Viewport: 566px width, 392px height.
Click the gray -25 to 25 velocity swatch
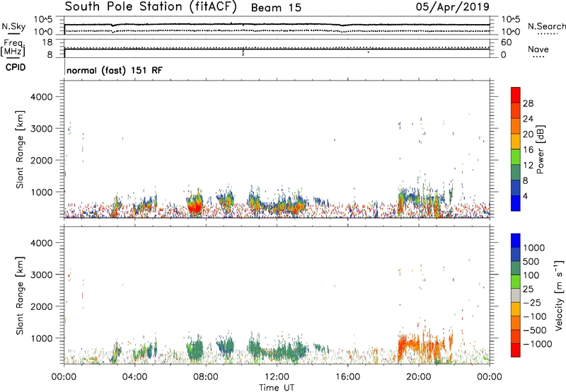click(516, 295)
